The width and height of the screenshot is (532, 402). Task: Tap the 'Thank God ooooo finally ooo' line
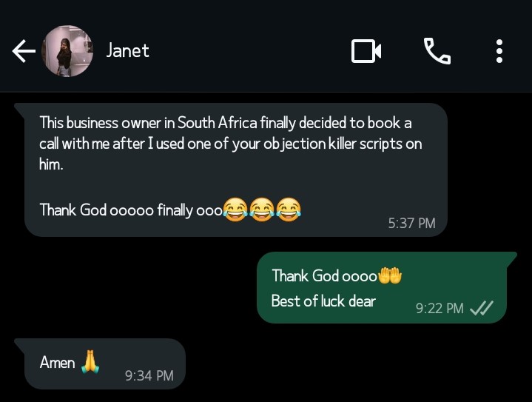[x=130, y=210]
